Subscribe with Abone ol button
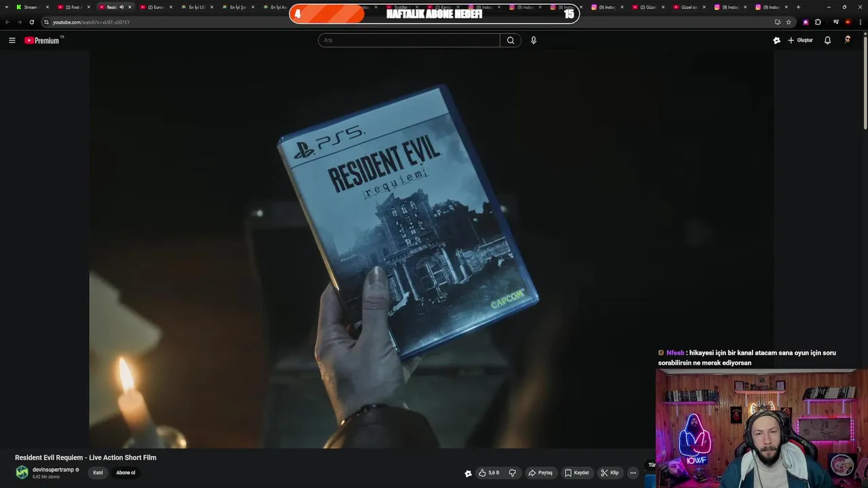 pos(125,473)
